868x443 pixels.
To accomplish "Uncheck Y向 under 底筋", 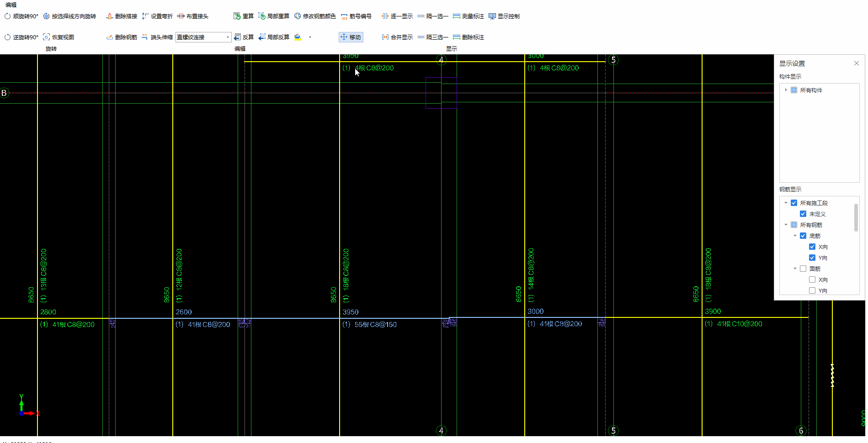I will tap(812, 258).
